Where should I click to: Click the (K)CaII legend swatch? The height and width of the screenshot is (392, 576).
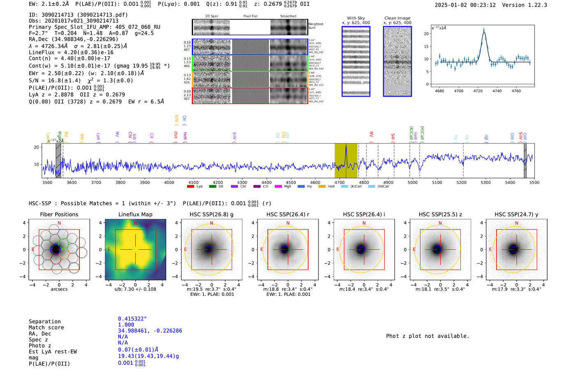(x=344, y=187)
